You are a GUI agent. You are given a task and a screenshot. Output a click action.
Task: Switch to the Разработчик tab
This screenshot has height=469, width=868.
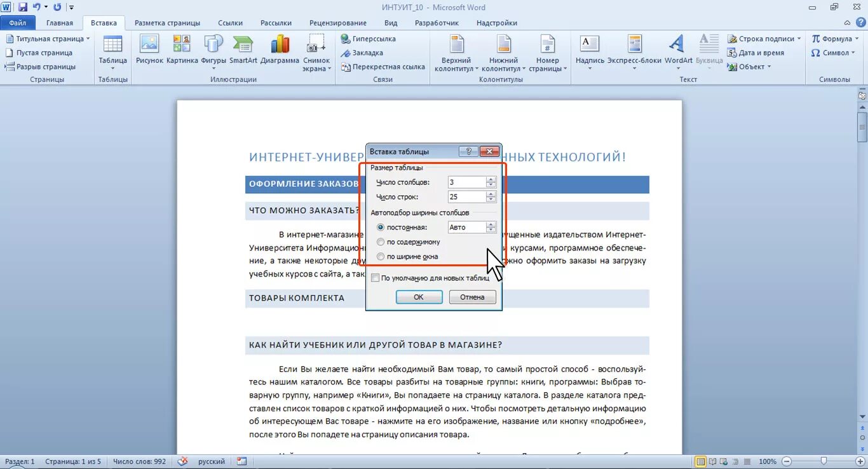tap(437, 23)
